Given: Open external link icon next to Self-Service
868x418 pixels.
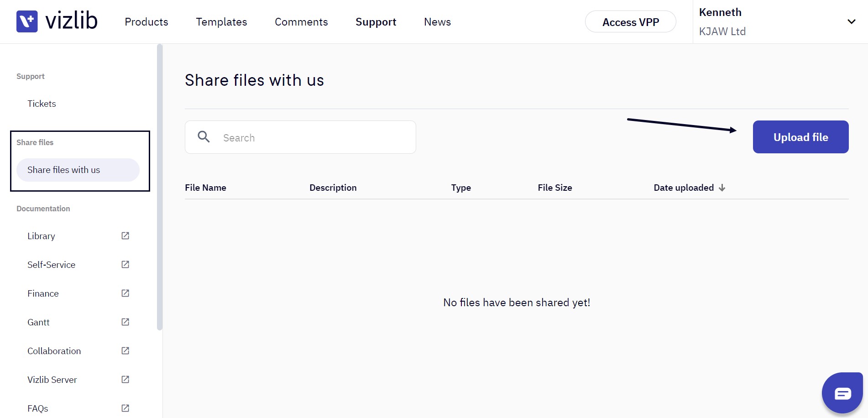Looking at the screenshot, I should (125, 264).
